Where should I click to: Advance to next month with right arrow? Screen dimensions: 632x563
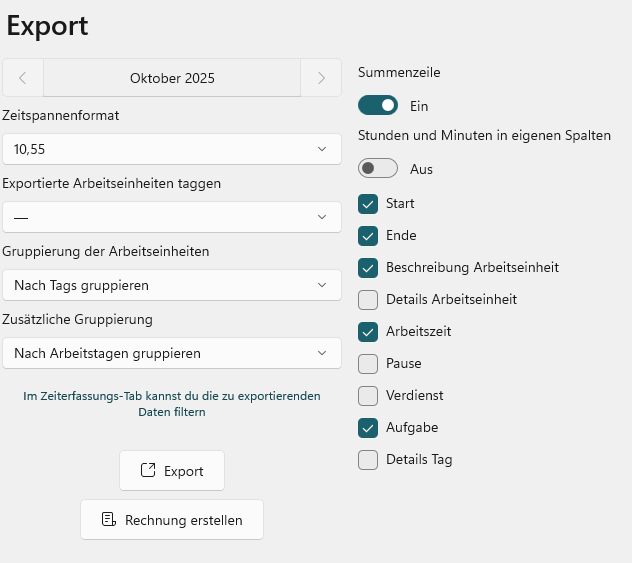click(320, 78)
